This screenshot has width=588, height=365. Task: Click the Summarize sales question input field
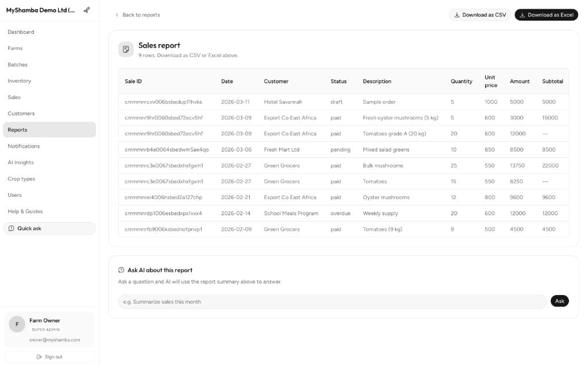(x=331, y=300)
